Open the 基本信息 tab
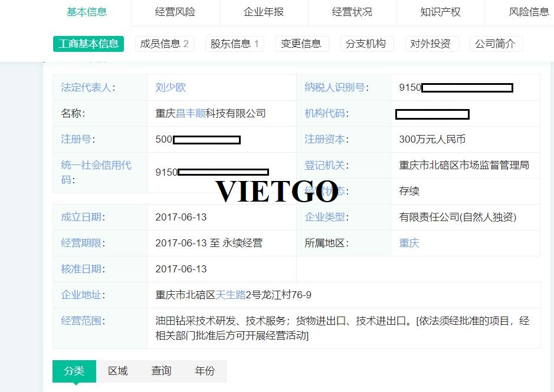Screen dimensions: 554x392 87,12
